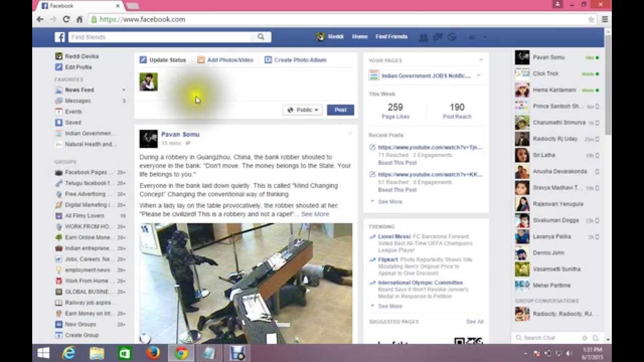Launch Internet Explorer from taskbar

[68, 353]
